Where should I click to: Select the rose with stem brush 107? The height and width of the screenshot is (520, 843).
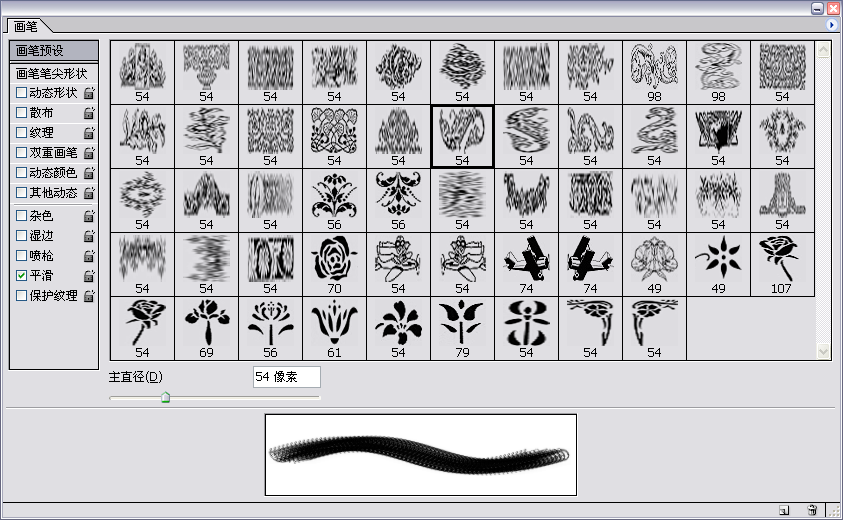click(782, 265)
